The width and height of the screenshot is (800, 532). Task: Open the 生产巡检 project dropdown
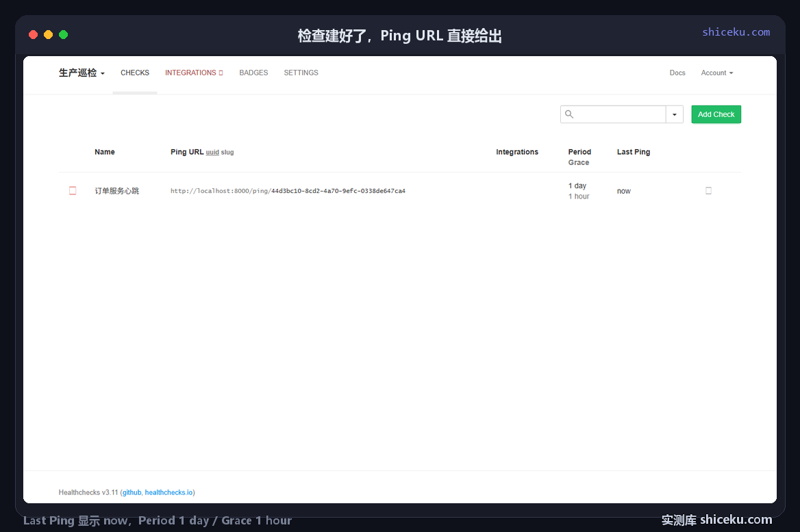coord(82,73)
